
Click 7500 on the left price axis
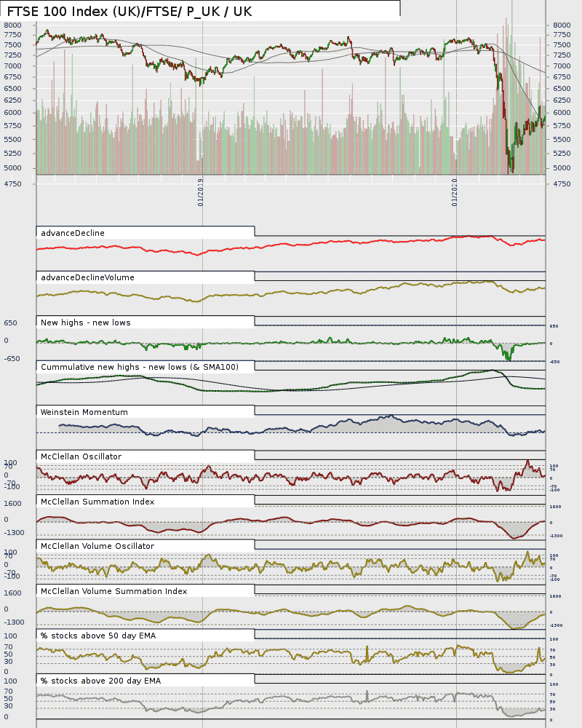(12, 45)
